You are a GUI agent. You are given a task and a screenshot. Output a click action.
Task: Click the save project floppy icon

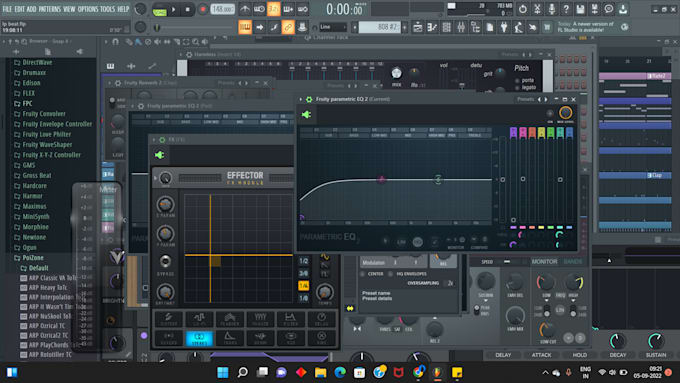coord(580,9)
